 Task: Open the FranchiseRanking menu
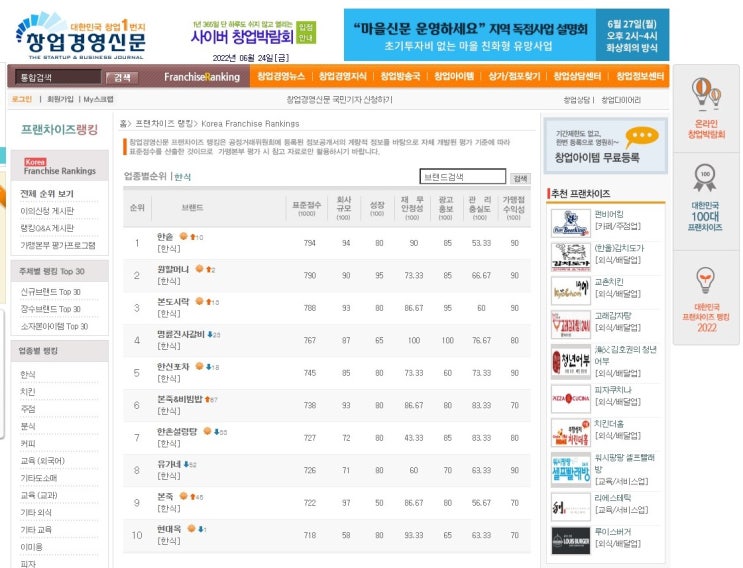point(202,77)
